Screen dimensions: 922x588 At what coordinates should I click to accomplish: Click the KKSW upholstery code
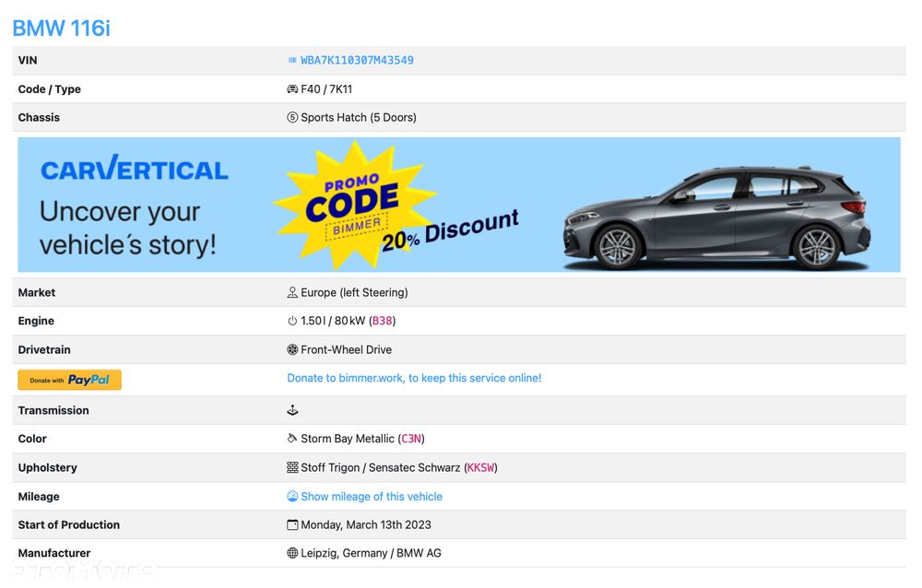(480, 467)
